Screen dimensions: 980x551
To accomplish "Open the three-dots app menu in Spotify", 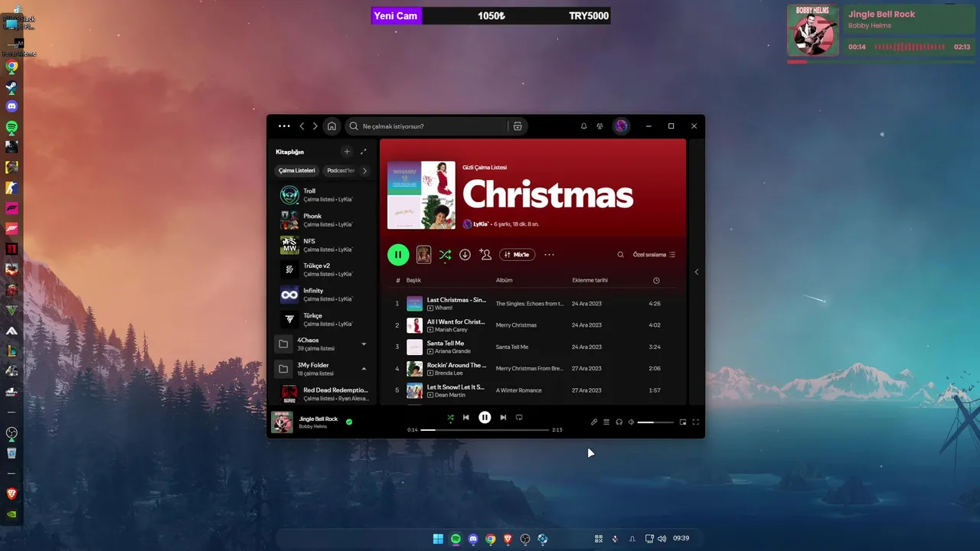I will (284, 126).
